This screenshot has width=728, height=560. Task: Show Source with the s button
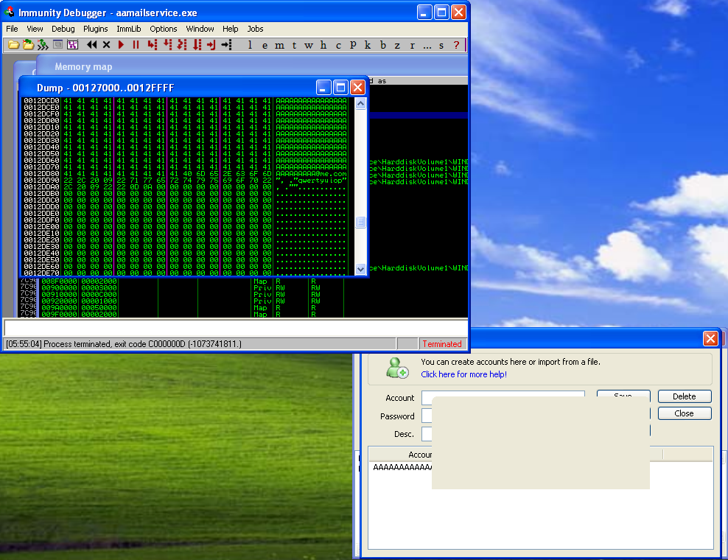(441, 45)
